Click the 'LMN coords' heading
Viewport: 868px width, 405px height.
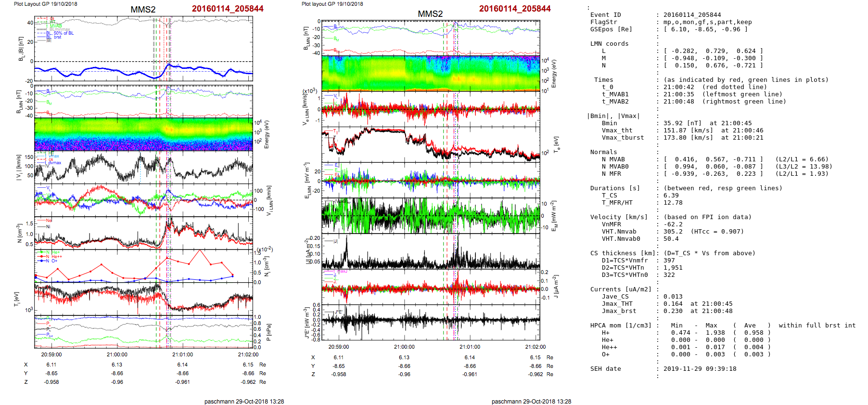pos(610,44)
